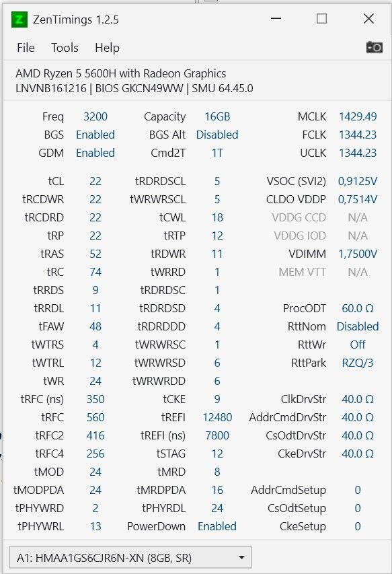Screen dimensions: 392x574
Task: Click the MCLK value 1429.49
Action: [x=358, y=116]
